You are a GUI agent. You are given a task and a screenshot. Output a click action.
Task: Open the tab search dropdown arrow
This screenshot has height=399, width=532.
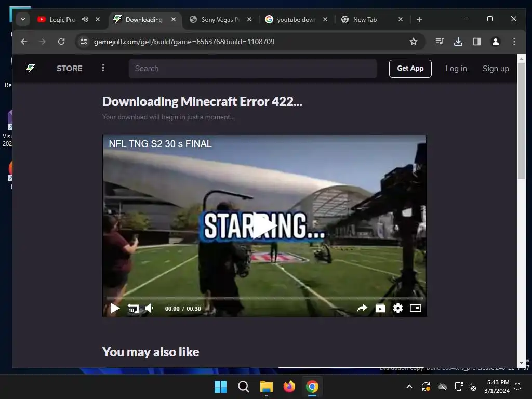tap(23, 19)
